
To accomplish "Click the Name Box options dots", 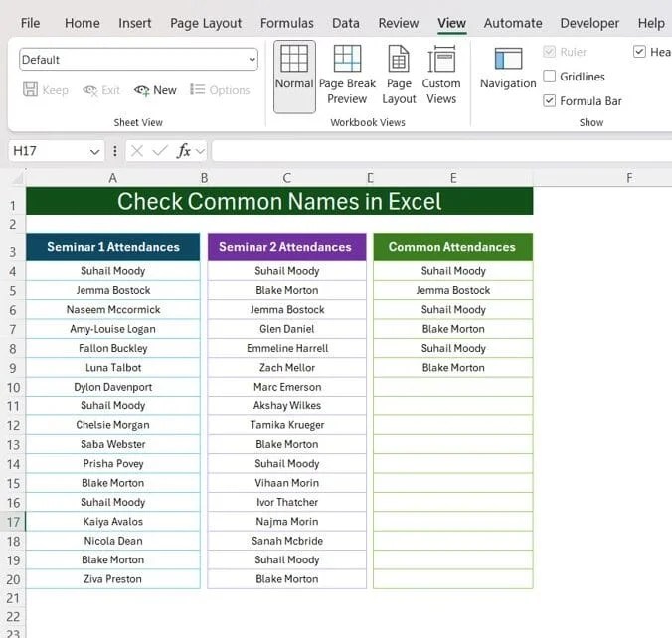I will 115,151.
